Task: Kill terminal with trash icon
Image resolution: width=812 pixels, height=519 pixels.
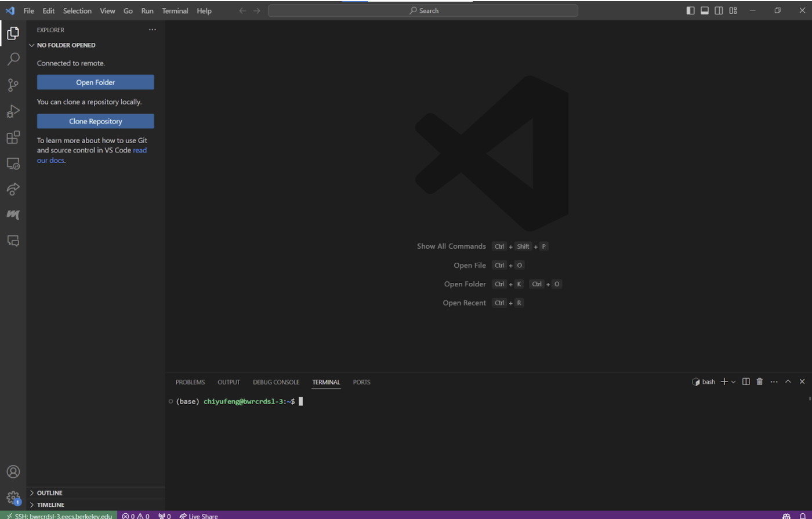Action: pos(760,382)
